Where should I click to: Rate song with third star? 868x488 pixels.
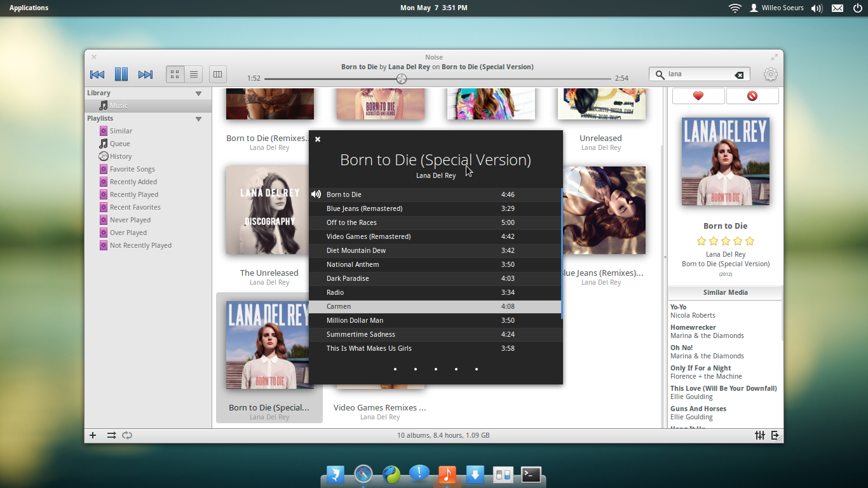coord(726,241)
